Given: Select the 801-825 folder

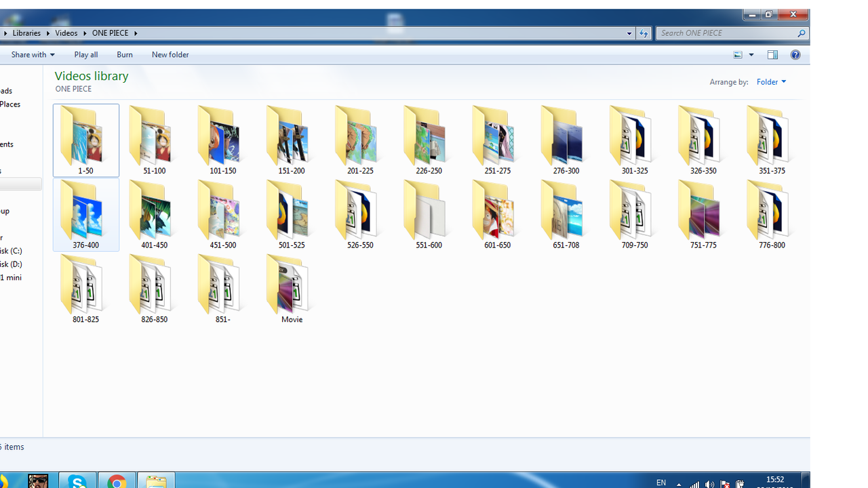Looking at the screenshot, I should coord(85,289).
